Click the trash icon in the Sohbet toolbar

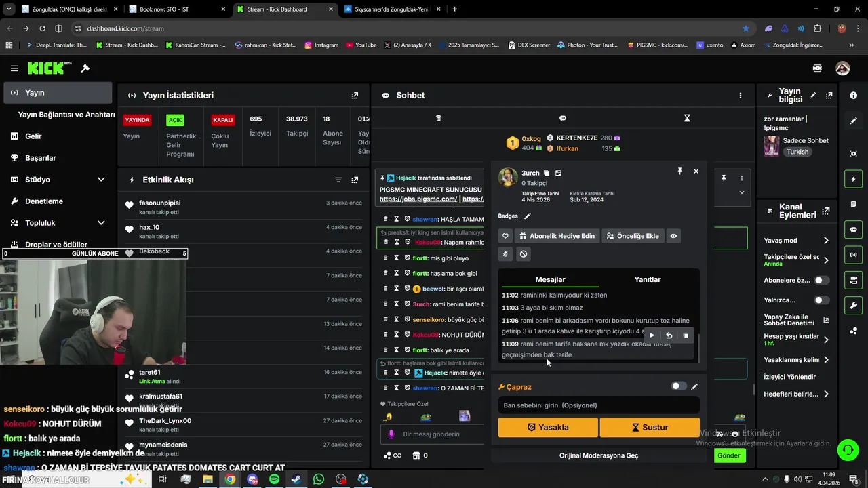point(438,118)
